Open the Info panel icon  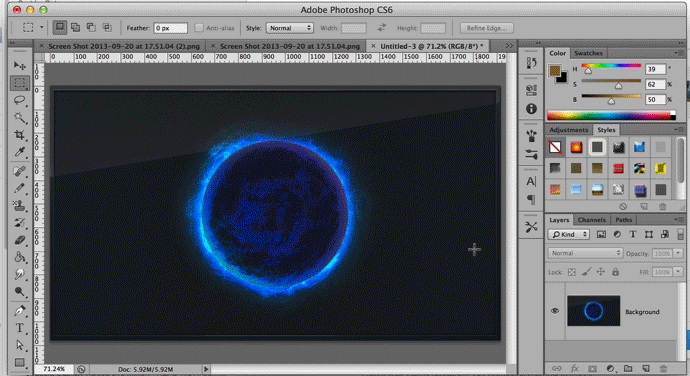(x=531, y=109)
